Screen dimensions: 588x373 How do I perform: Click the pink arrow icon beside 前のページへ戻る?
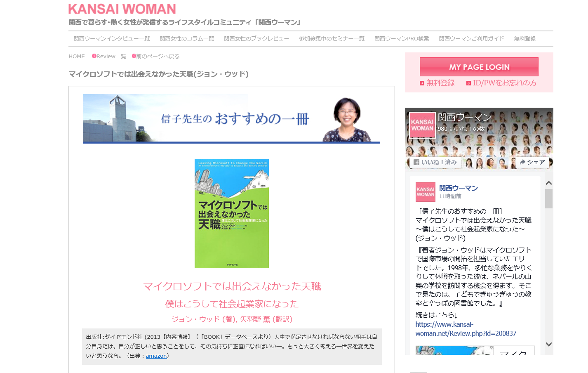pos(134,56)
